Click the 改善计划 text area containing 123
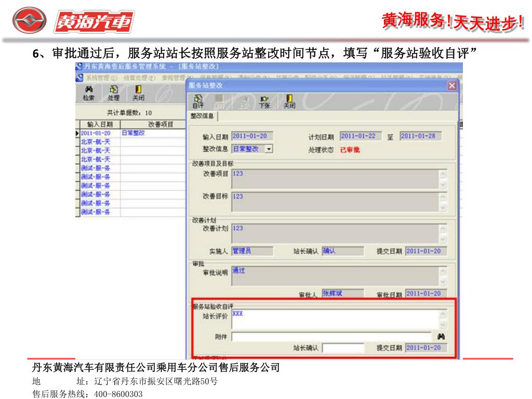This screenshot has height=399, width=532. [x=335, y=233]
